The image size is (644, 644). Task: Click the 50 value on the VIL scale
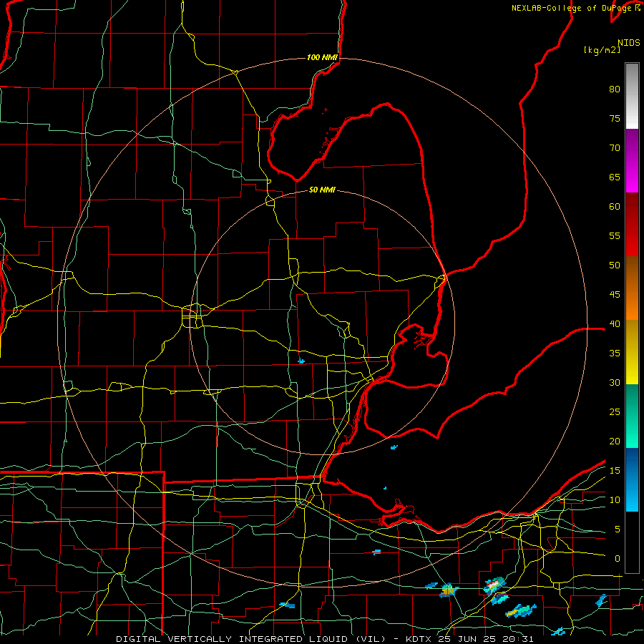click(x=615, y=265)
